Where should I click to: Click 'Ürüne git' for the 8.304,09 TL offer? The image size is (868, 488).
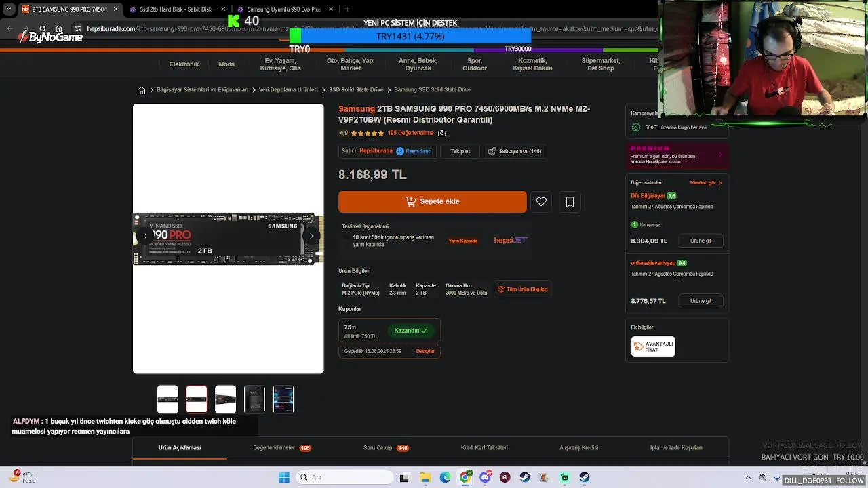point(701,241)
